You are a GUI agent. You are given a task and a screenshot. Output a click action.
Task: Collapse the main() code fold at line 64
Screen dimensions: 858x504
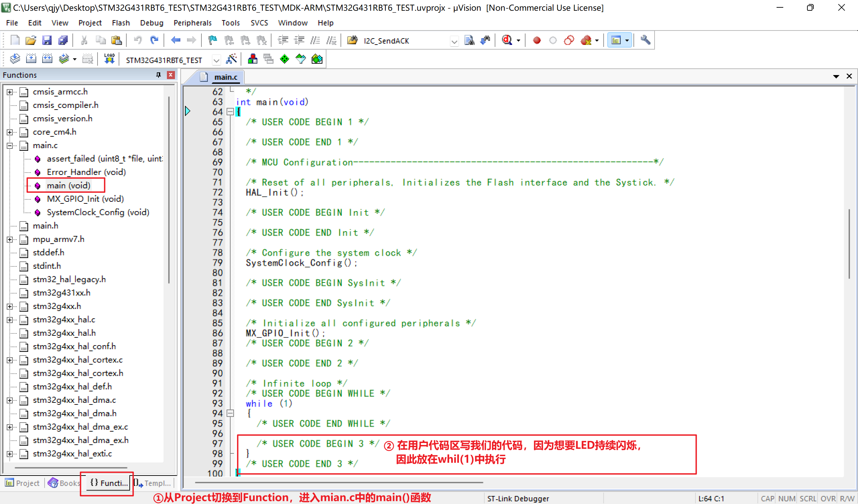(230, 112)
